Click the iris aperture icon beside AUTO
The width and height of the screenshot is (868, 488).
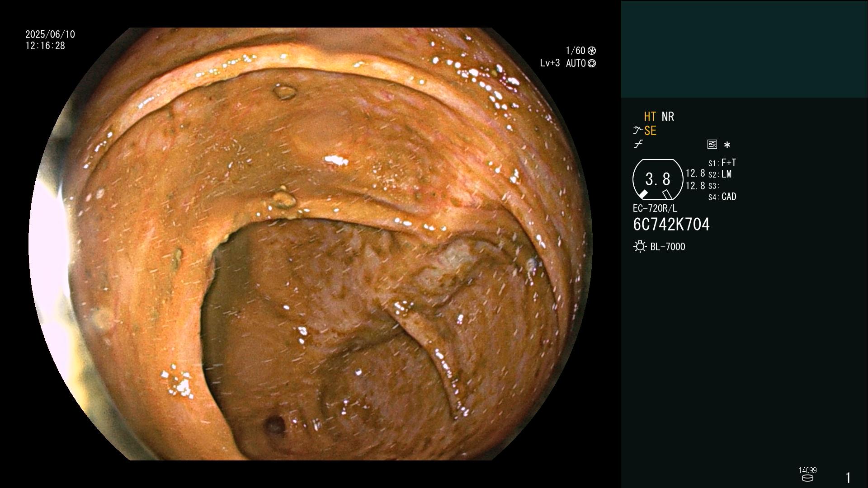coord(592,64)
